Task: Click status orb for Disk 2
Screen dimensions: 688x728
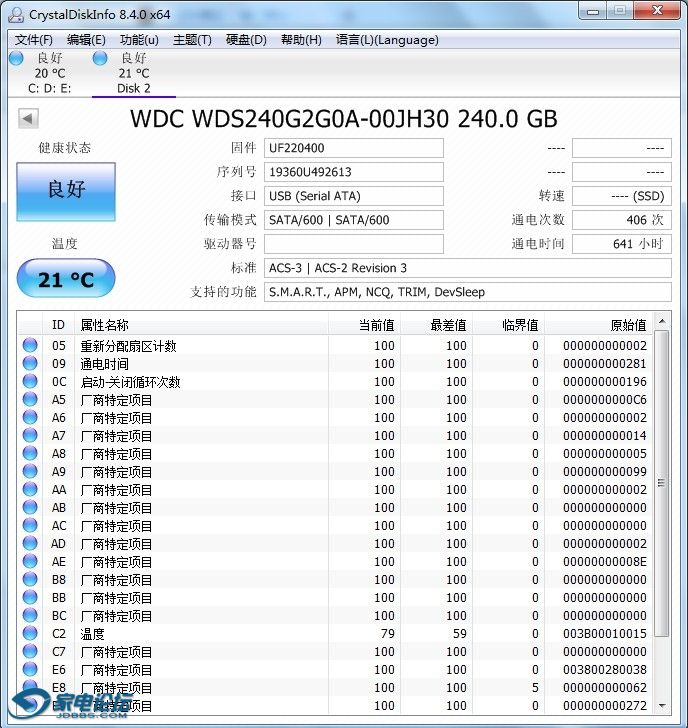Action: coord(100,58)
